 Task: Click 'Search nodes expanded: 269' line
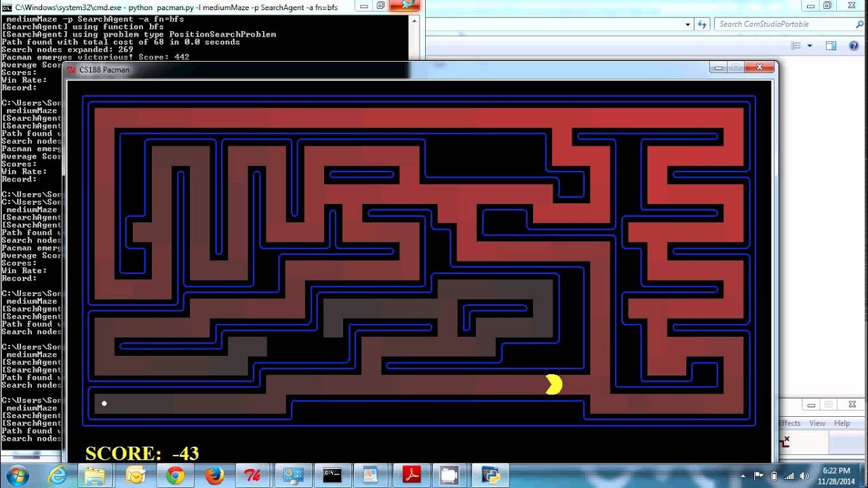tap(67, 49)
